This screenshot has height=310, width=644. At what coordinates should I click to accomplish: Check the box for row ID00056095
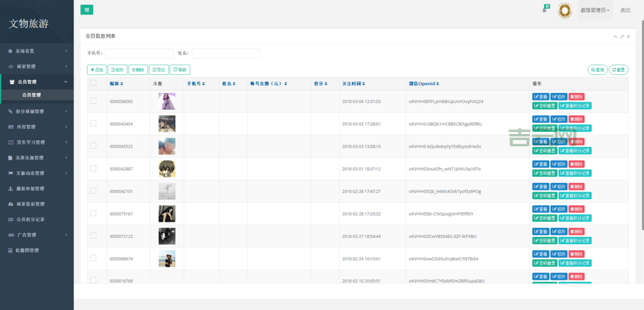click(93, 101)
